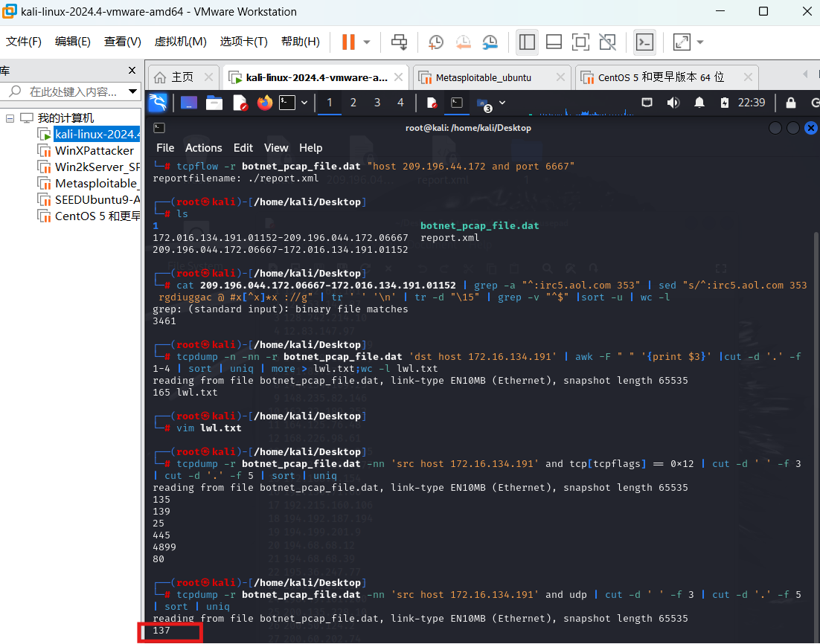820x644 pixels.
Task: Open the library search filter dropdown
Action: point(133,92)
